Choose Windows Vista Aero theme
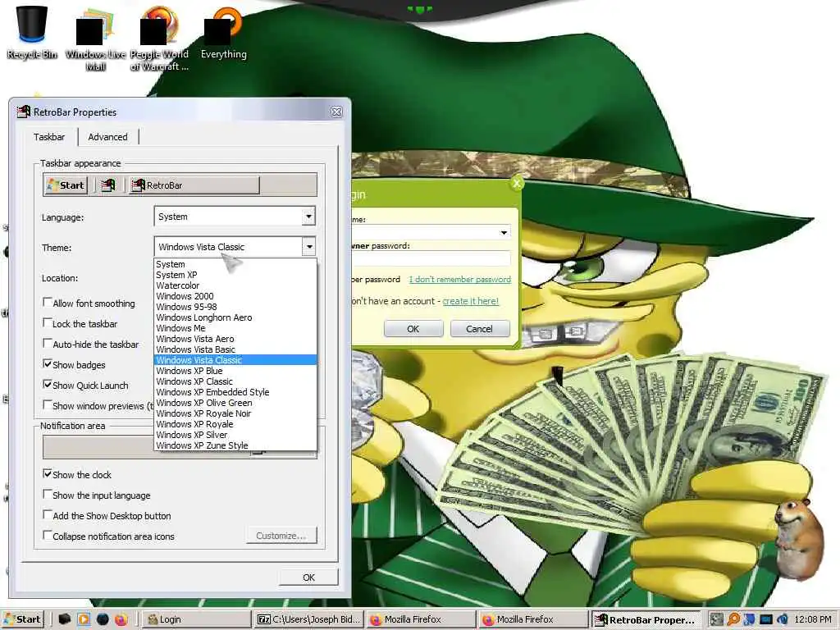 point(235,339)
